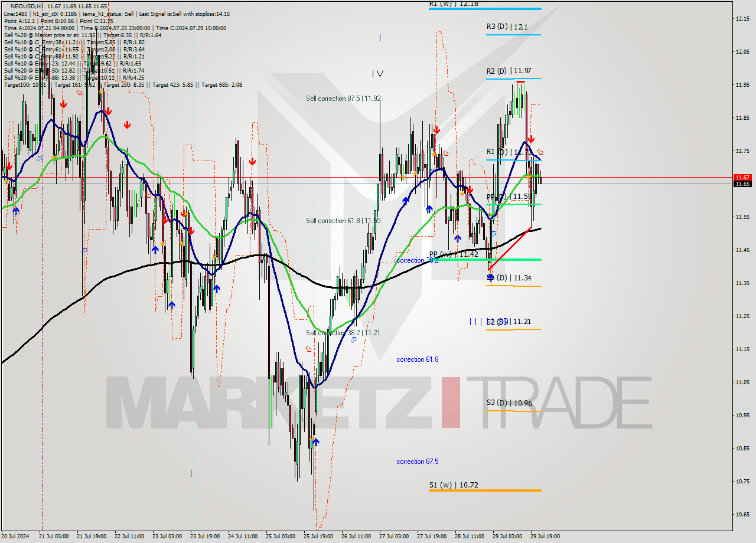Click the 'S2 (D) | 11.21' support label
756x543 pixels.
tap(509, 322)
